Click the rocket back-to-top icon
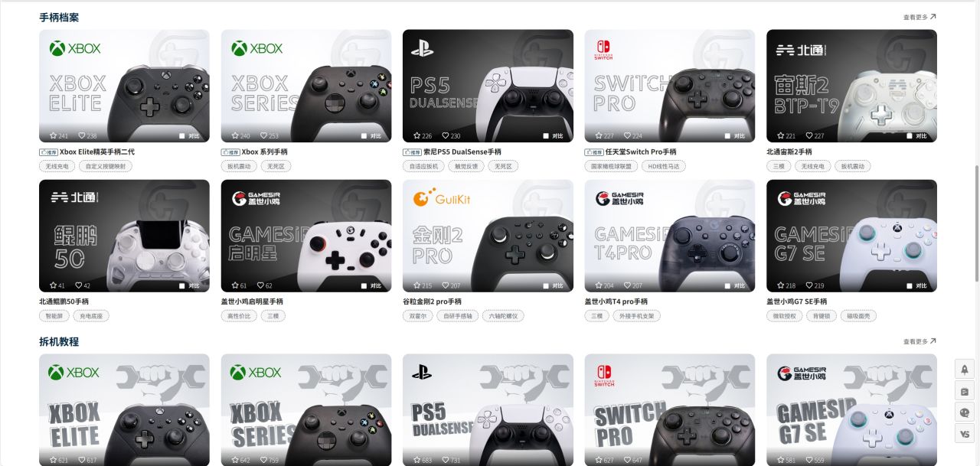 964,369
